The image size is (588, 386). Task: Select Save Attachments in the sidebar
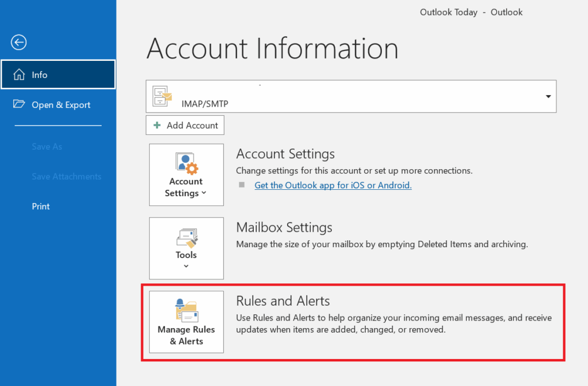(67, 176)
